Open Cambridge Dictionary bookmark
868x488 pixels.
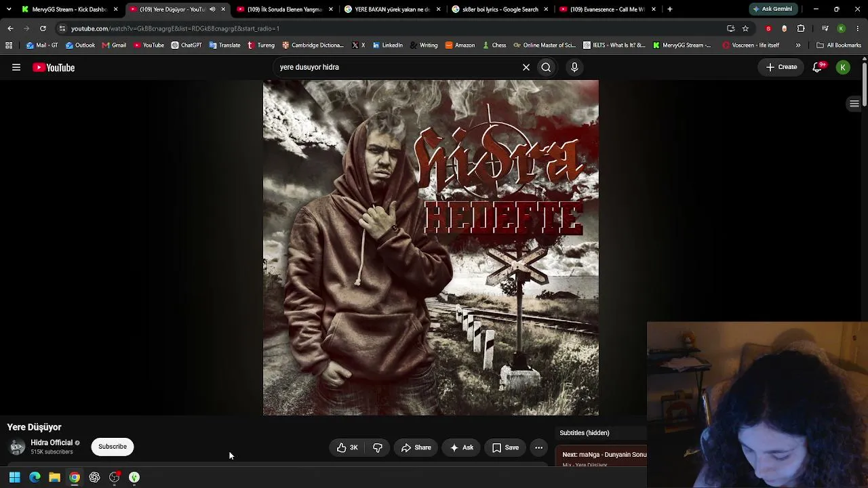click(x=313, y=45)
